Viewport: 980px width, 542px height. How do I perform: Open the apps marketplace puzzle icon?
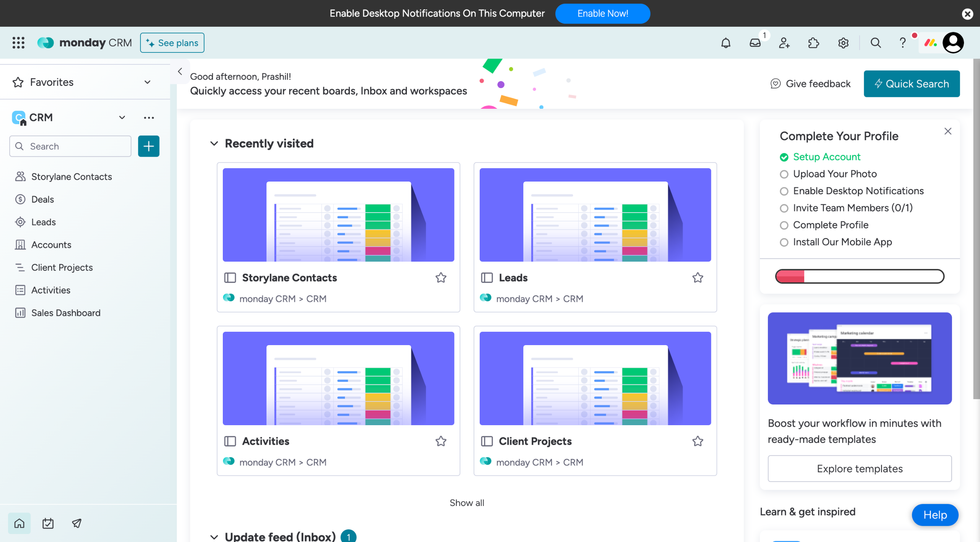(813, 43)
